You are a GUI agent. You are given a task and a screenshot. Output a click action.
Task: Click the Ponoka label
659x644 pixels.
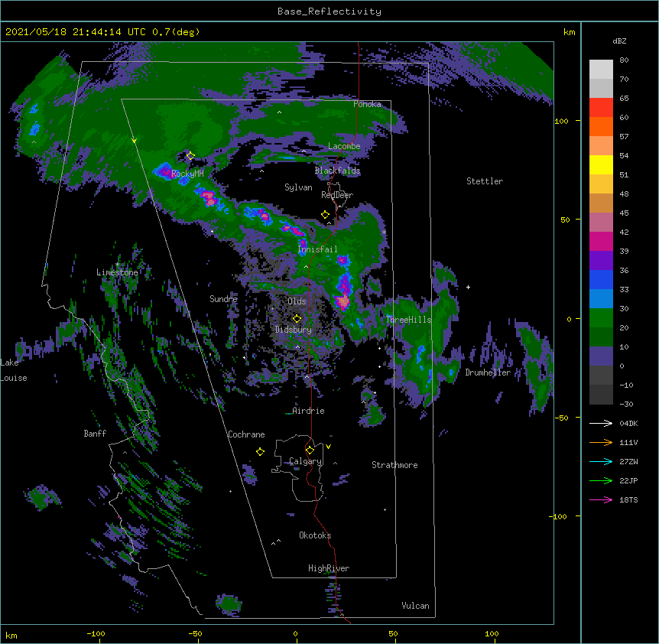coord(367,104)
